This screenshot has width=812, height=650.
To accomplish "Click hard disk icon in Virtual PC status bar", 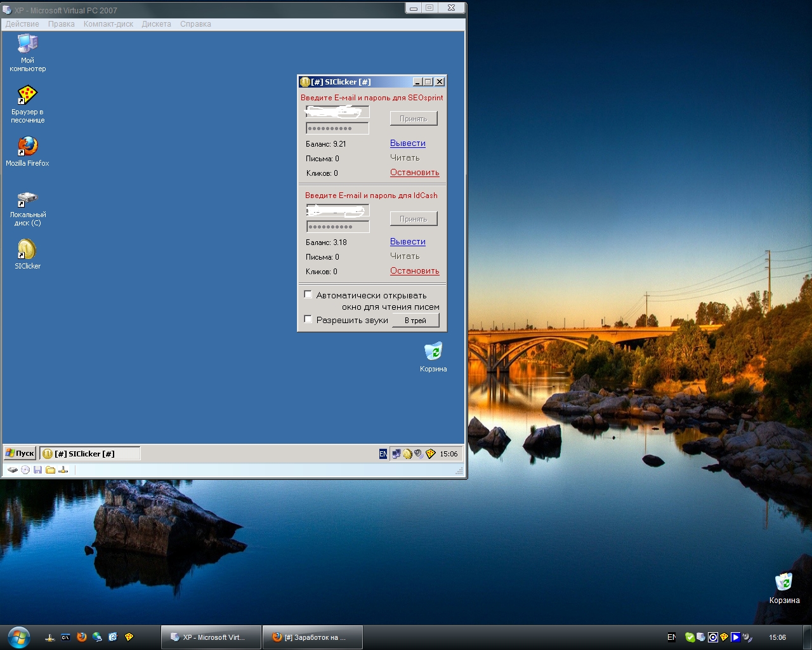I will point(12,470).
